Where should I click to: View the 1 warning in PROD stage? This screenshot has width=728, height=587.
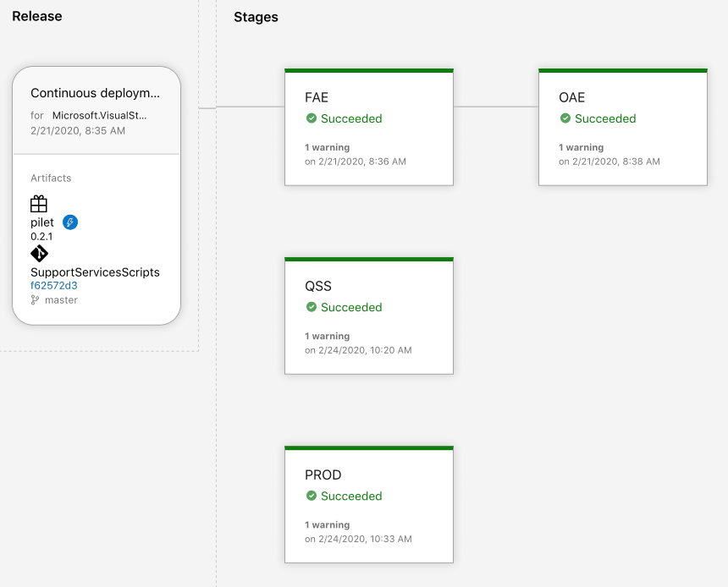(x=328, y=524)
